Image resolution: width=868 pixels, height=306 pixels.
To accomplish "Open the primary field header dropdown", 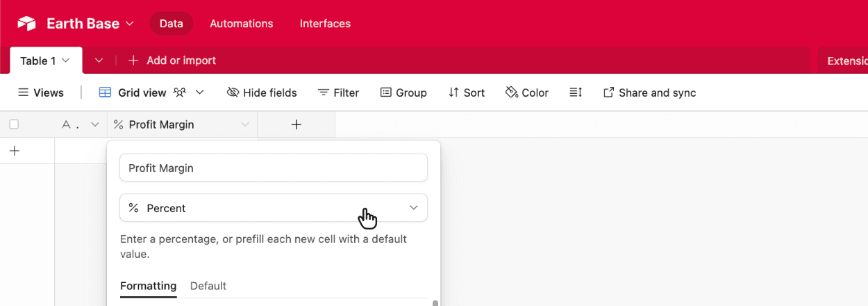I will pos(95,124).
